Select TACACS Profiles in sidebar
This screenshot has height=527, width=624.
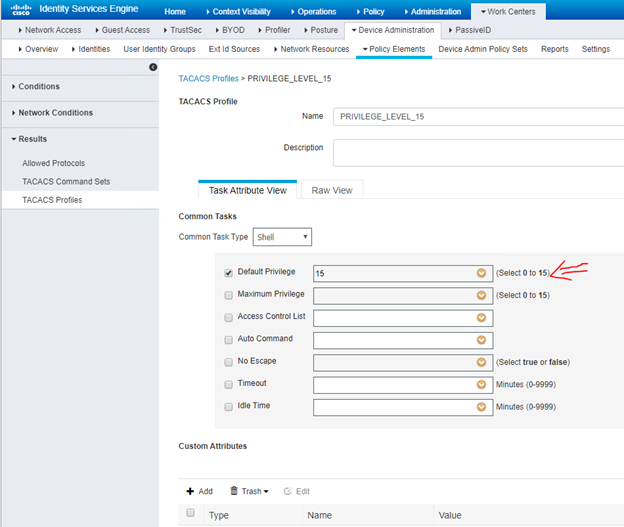pyautogui.click(x=52, y=200)
